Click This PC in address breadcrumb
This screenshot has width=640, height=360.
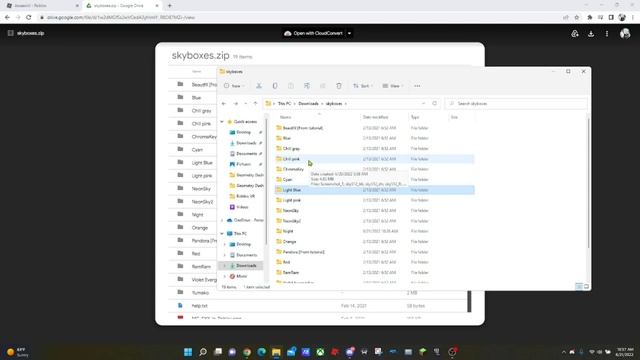(284, 104)
